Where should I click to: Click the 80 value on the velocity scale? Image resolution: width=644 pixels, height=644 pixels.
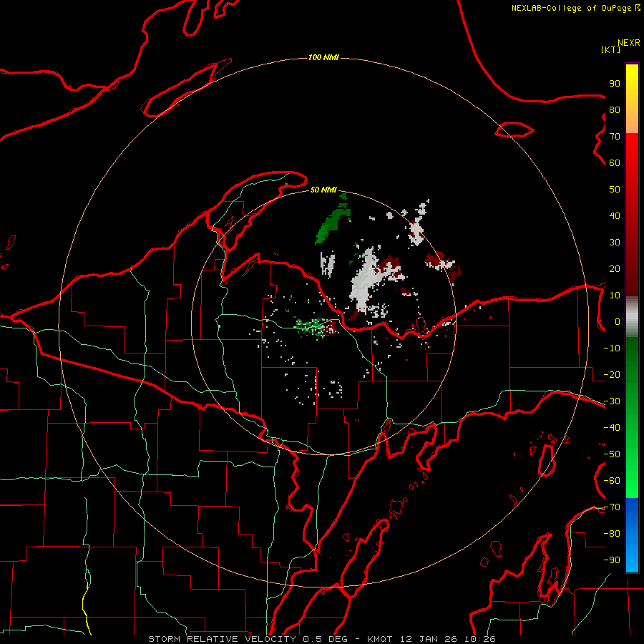[x=615, y=109]
